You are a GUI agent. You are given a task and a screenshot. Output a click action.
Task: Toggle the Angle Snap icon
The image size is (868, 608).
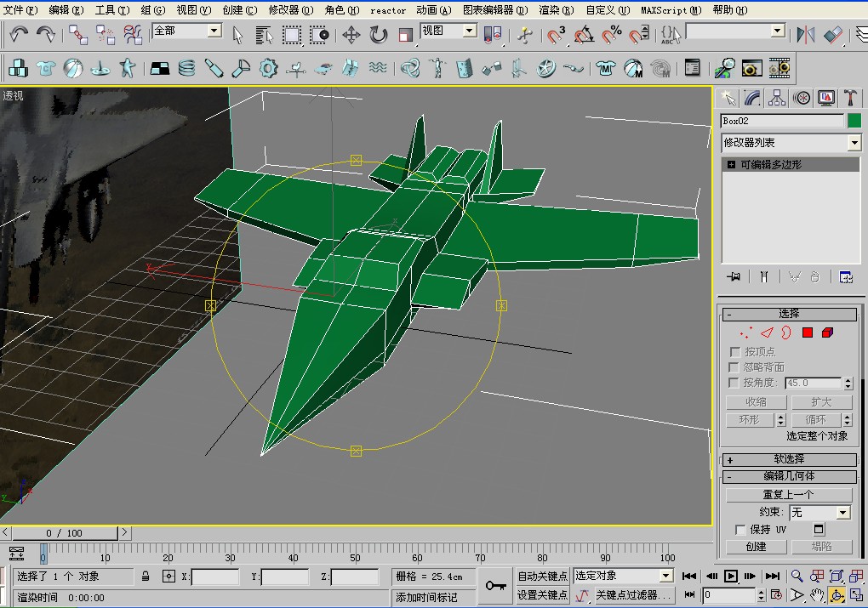pos(584,35)
